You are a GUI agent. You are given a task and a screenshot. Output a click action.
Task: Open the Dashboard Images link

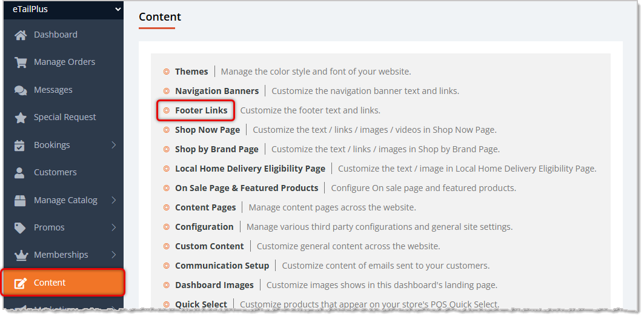pyautogui.click(x=214, y=285)
